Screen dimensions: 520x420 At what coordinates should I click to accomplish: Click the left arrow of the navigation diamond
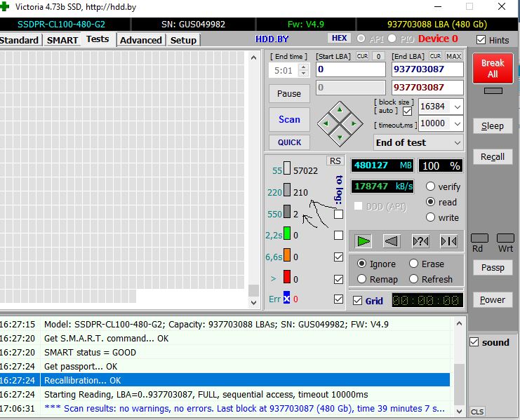[326, 123]
